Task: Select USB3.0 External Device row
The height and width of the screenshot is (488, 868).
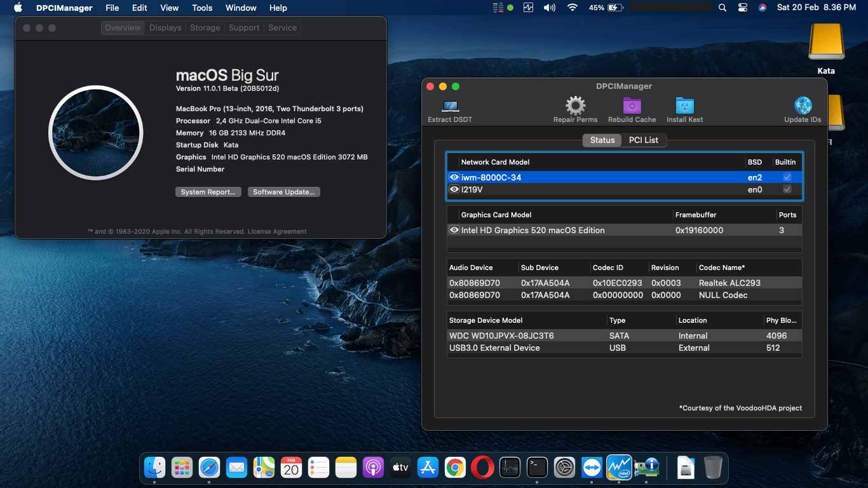Action: 625,348
